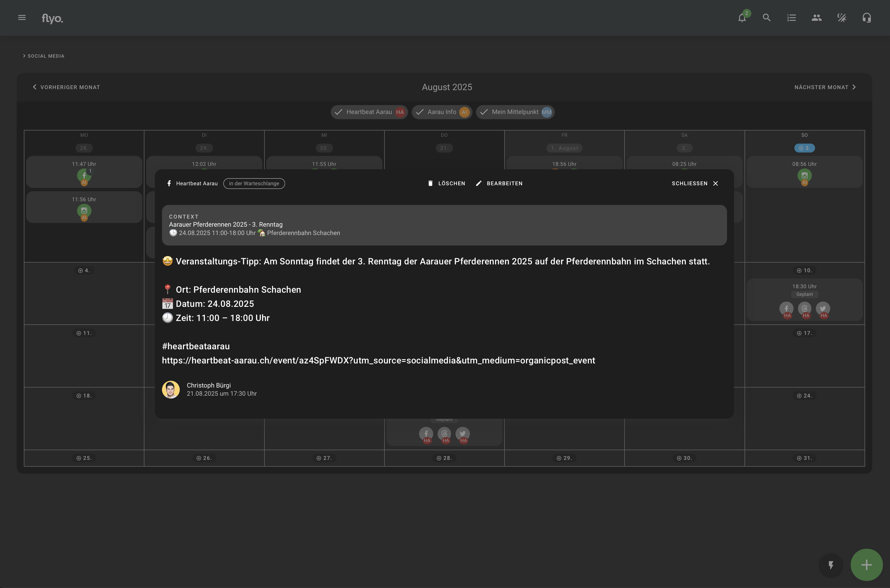The height and width of the screenshot is (588, 890).
Task: Open notifications bell with 2 badge
Action: coord(742,18)
